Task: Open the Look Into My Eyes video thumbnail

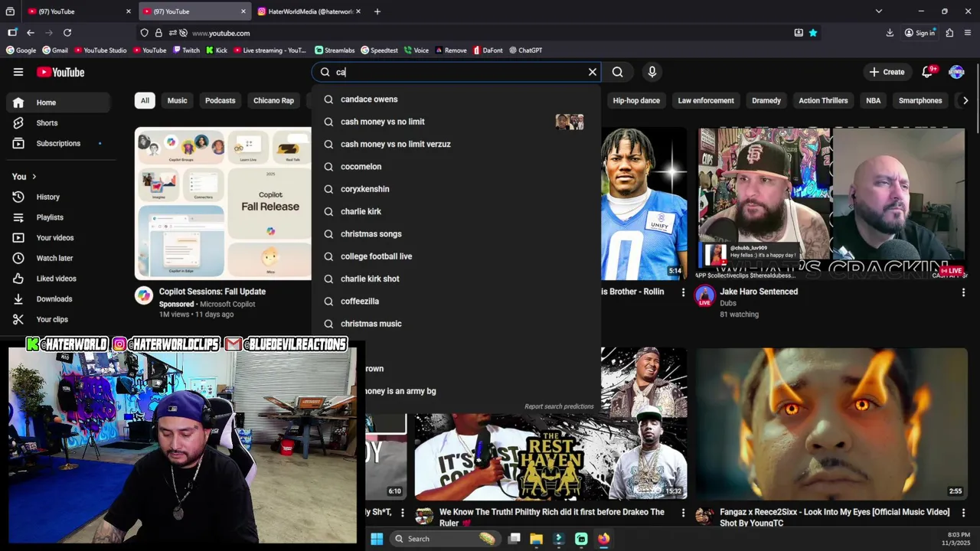Action: point(831,423)
